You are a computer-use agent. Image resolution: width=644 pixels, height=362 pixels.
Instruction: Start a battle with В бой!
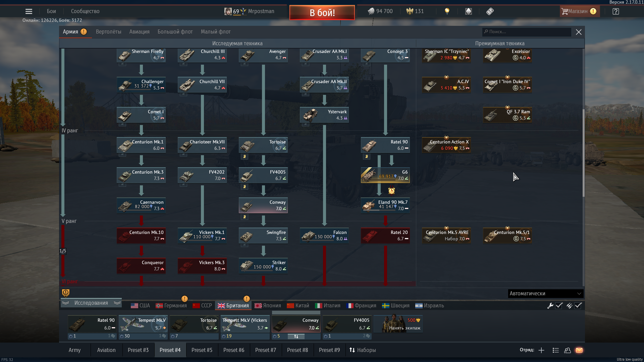point(322,13)
